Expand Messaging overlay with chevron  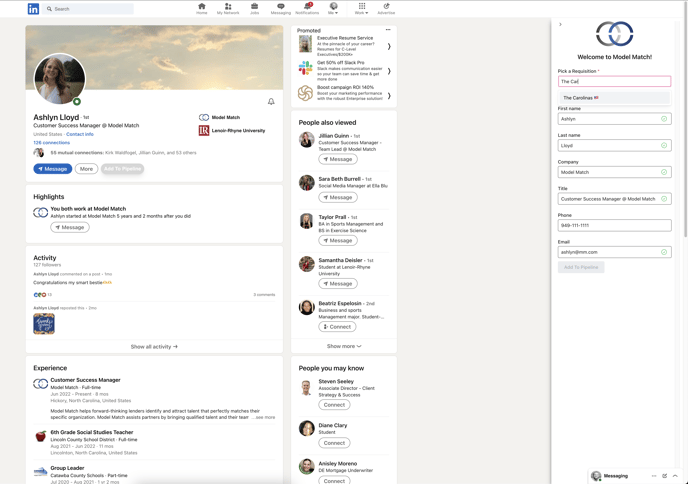click(675, 476)
